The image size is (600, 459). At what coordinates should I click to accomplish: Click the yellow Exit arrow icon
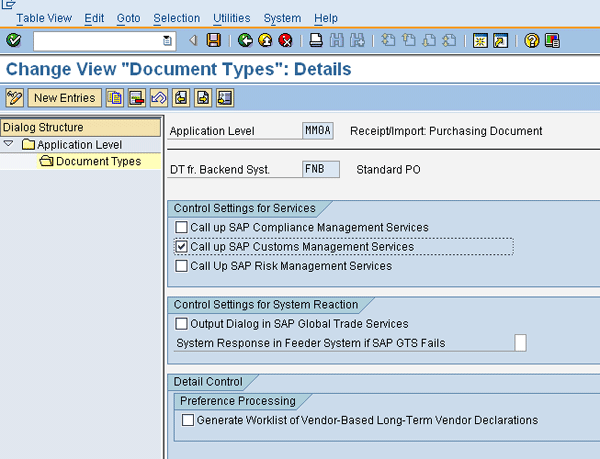pos(265,40)
